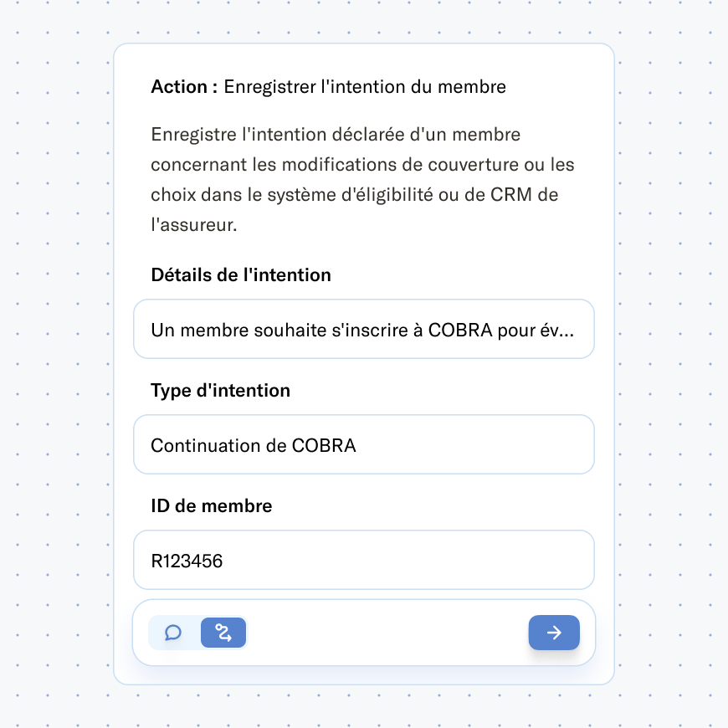This screenshot has height=728, width=728.
Task: Click the empty message area beside mode icons
Action: tap(386, 633)
